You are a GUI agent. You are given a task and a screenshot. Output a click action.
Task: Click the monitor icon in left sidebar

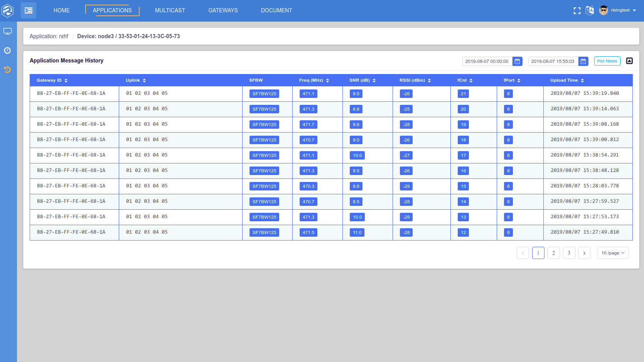pyautogui.click(x=8, y=31)
